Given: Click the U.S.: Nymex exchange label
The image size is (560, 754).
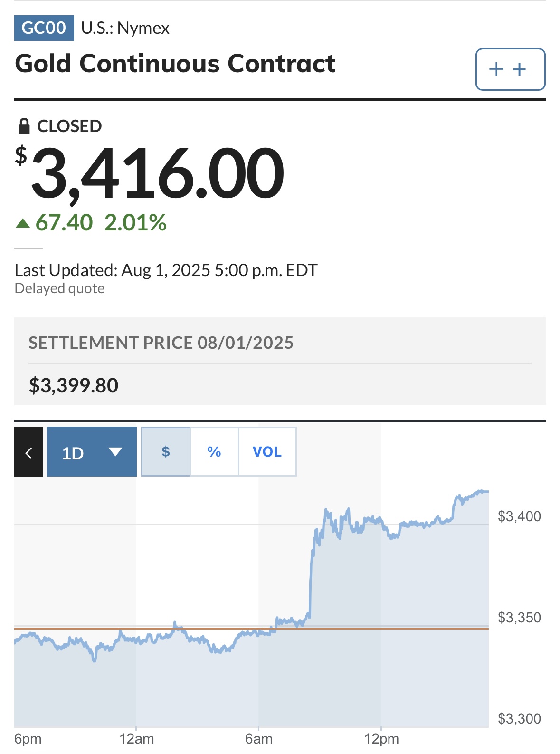Looking at the screenshot, I should click(x=125, y=28).
